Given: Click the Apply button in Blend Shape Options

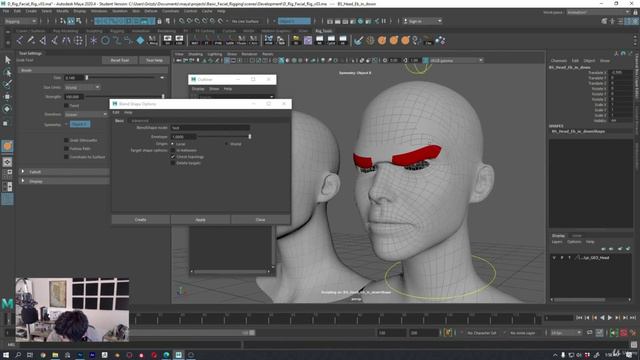Looking at the screenshot, I should 200,220.
